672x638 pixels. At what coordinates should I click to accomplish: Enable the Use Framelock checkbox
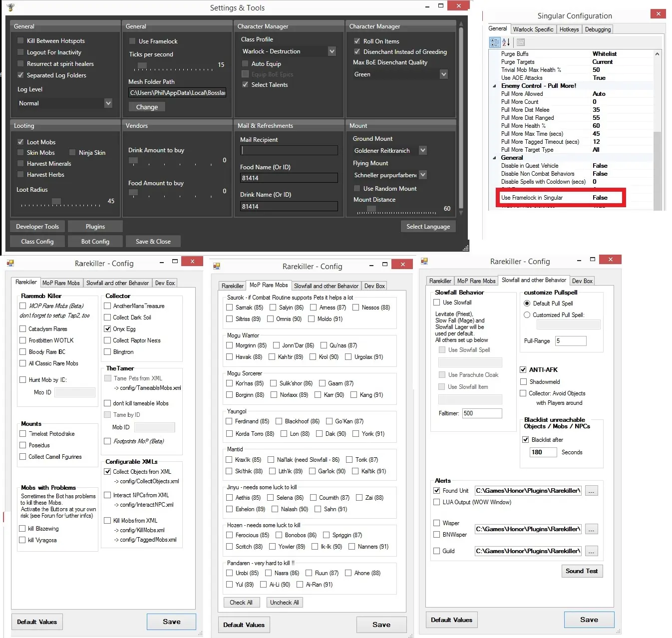click(132, 41)
